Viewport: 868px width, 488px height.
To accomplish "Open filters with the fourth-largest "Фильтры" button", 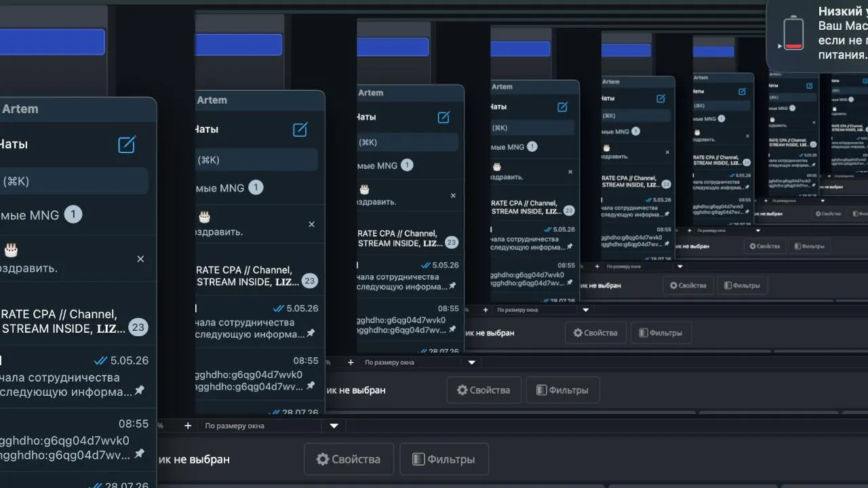I will (742, 285).
